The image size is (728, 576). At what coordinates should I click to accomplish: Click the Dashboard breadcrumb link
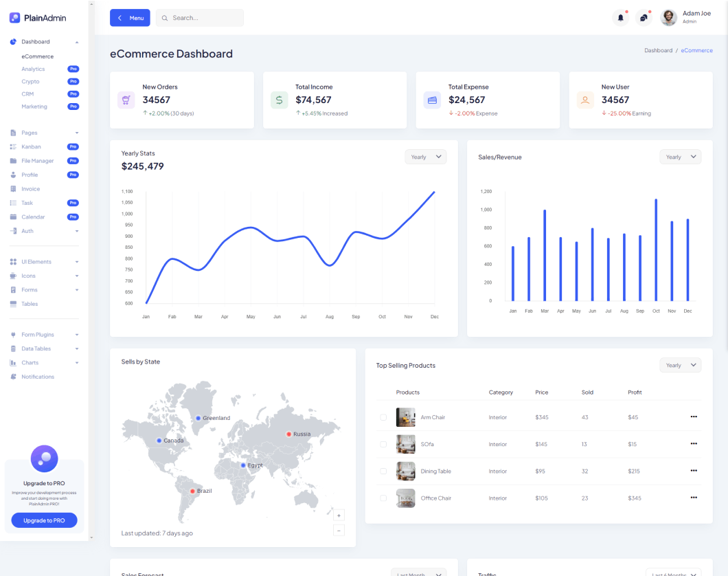pyautogui.click(x=658, y=50)
